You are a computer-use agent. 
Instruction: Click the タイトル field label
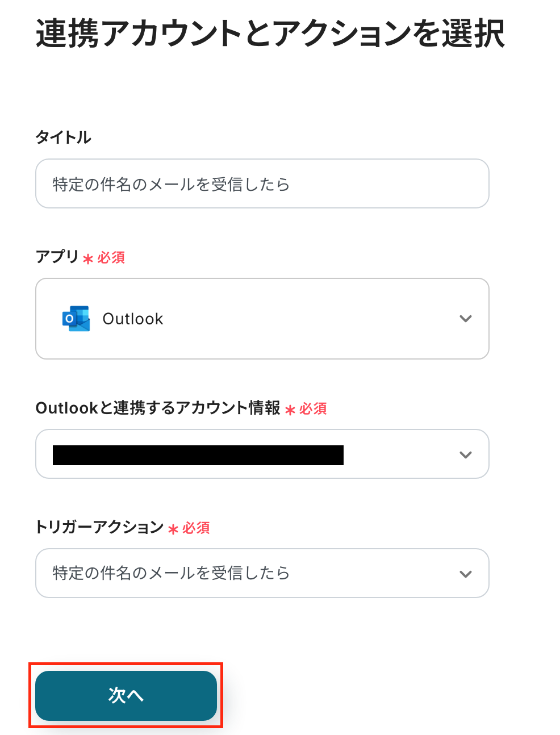pos(63,137)
